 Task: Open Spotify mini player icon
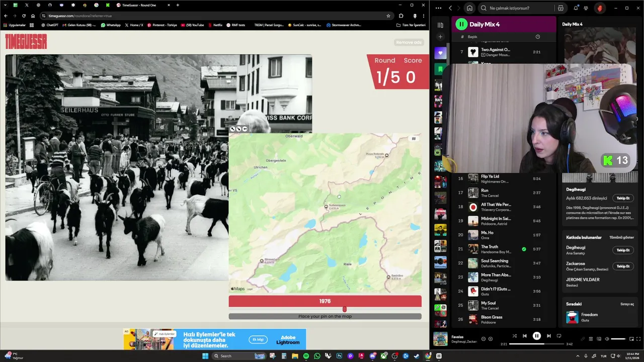pos(632,339)
